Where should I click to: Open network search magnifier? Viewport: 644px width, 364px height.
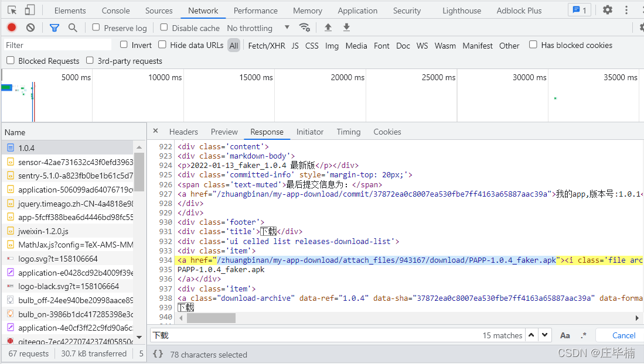[73, 28]
